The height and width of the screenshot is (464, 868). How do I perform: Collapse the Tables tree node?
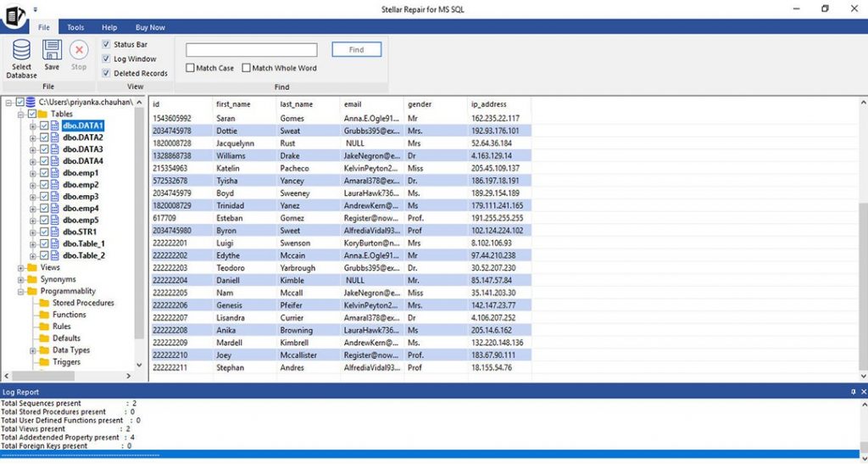click(x=21, y=114)
